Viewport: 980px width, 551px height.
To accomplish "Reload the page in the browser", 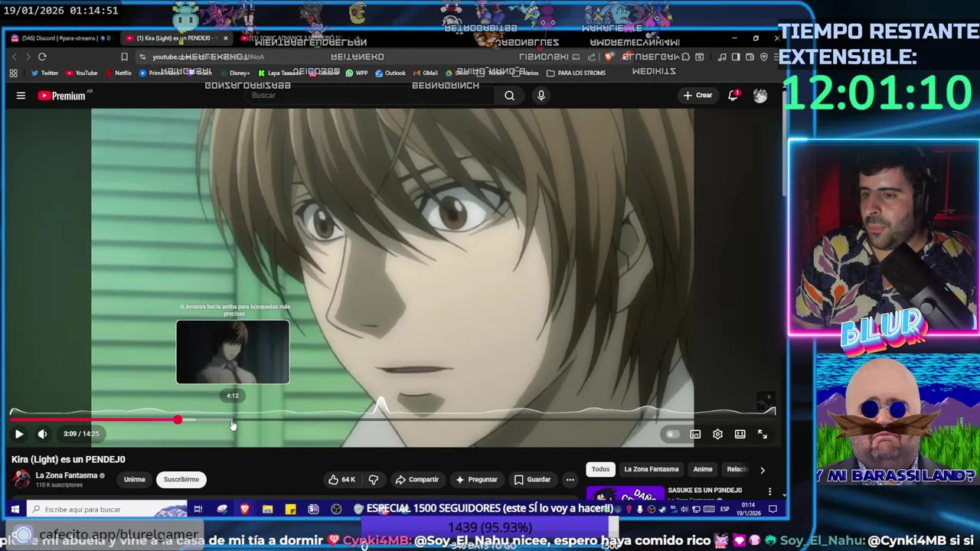I will [x=42, y=57].
